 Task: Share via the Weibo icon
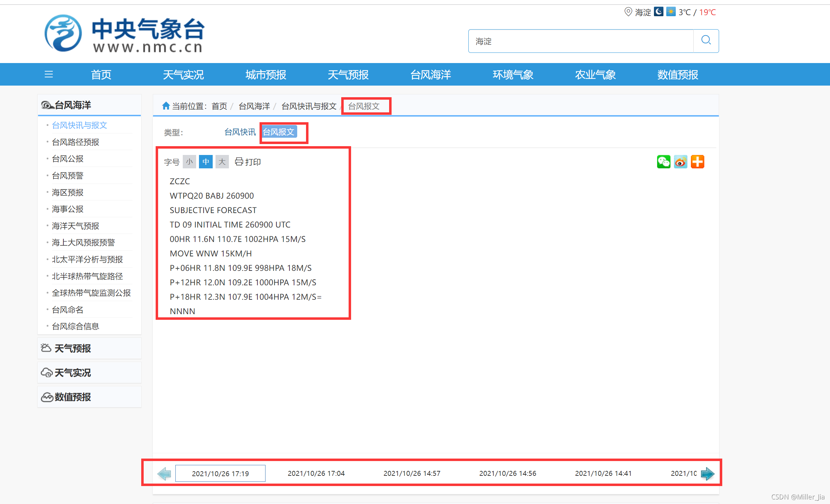[x=680, y=162]
